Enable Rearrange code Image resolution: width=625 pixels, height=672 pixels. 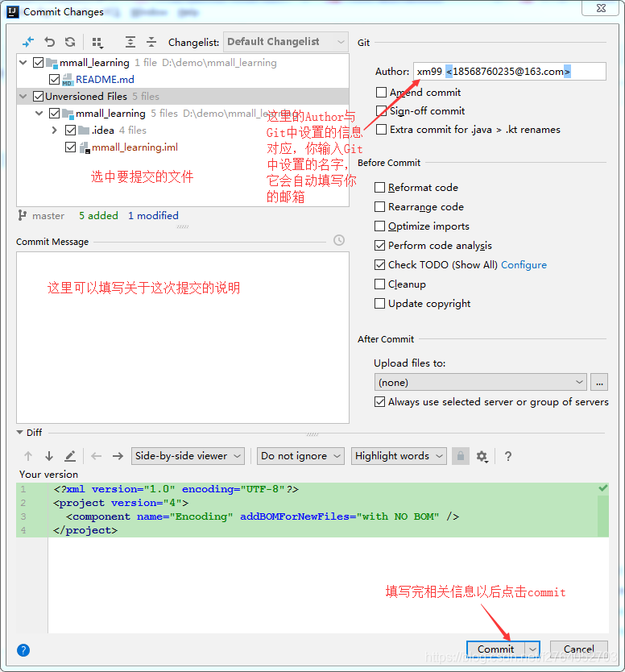coord(379,206)
